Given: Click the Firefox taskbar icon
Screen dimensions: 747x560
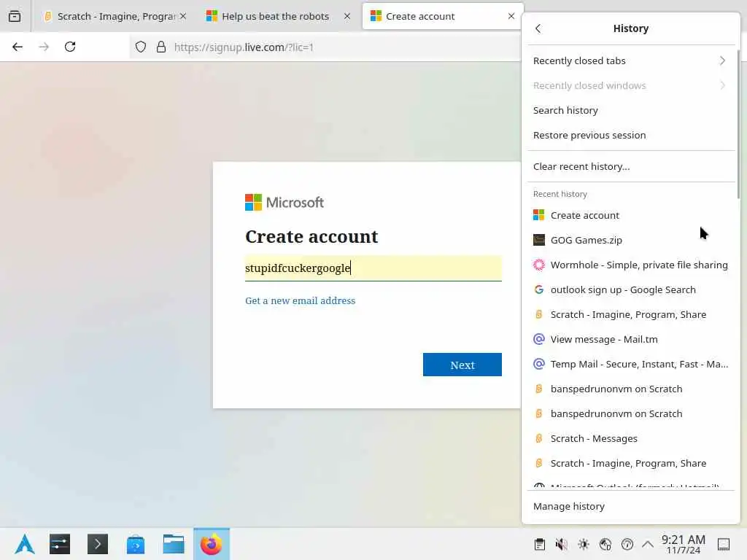Looking at the screenshot, I should pyautogui.click(x=212, y=544).
